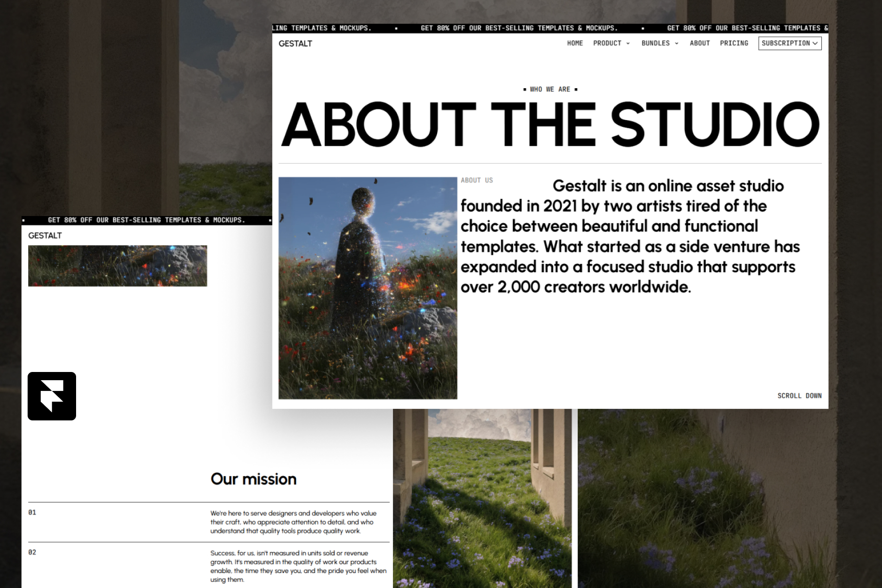Open the SUBSCRIPTION dropdown
882x588 pixels.
pyautogui.click(x=789, y=43)
